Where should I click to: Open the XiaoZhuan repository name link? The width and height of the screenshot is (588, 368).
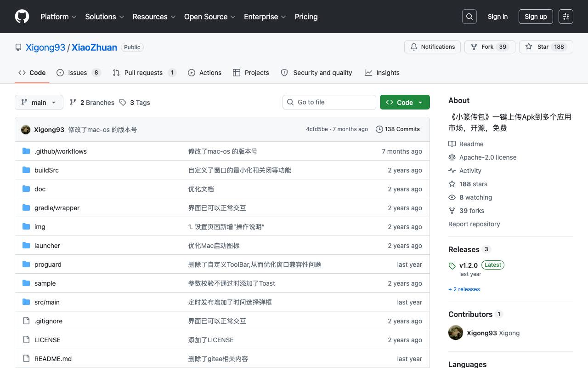pos(94,47)
